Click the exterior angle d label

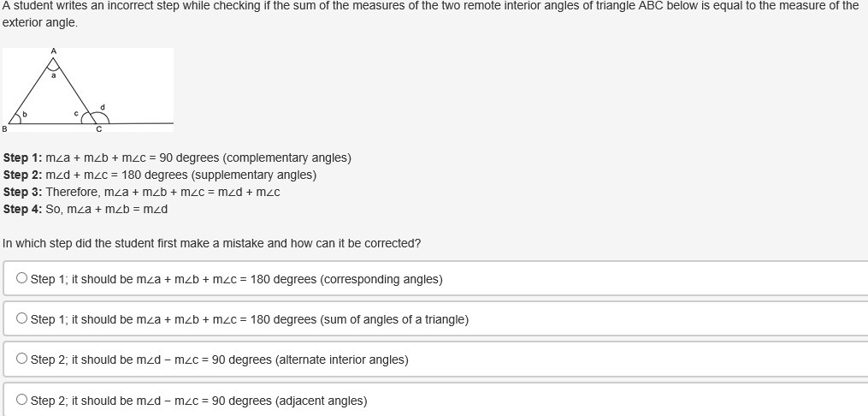pos(103,107)
